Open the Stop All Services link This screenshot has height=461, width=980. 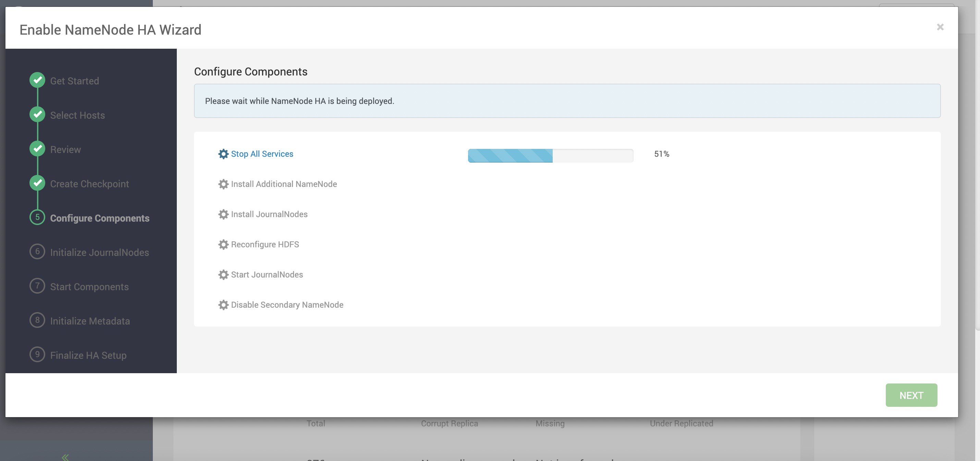tap(262, 154)
